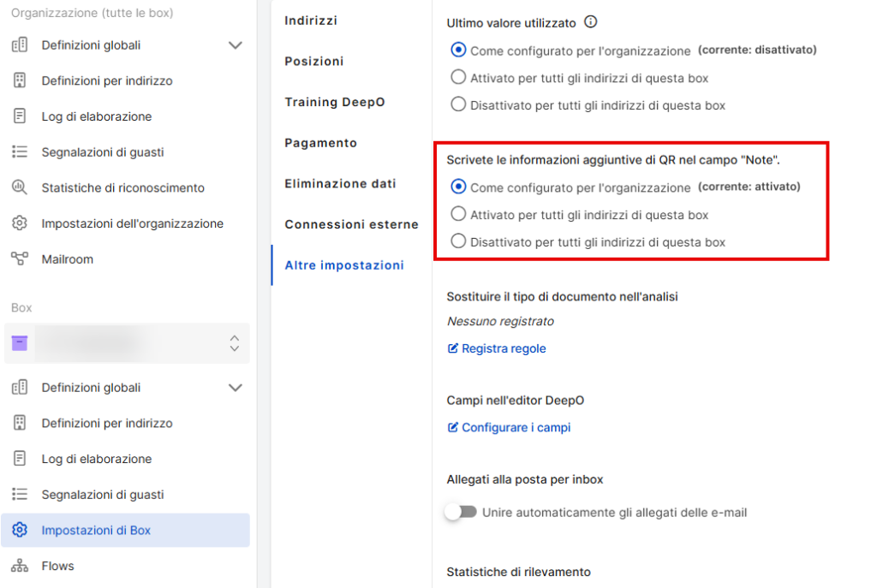Click the Impostazioni dell'organizzazione gear icon
Viewport: 877px width, 588px height.
coord(20,223)
